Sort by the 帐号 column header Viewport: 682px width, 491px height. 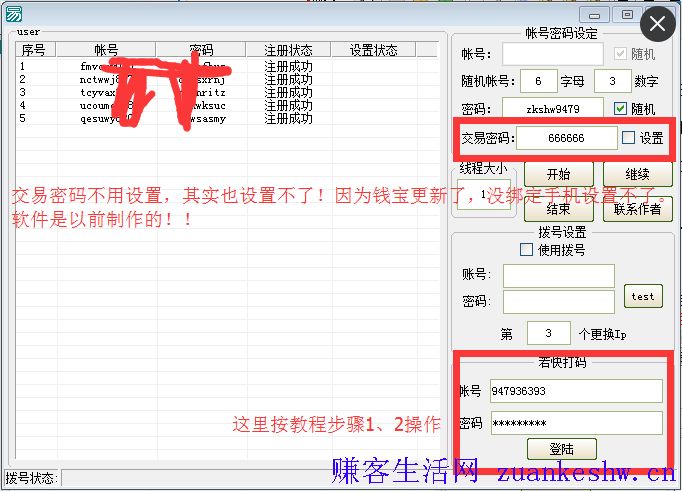click(x=106, y=50)
